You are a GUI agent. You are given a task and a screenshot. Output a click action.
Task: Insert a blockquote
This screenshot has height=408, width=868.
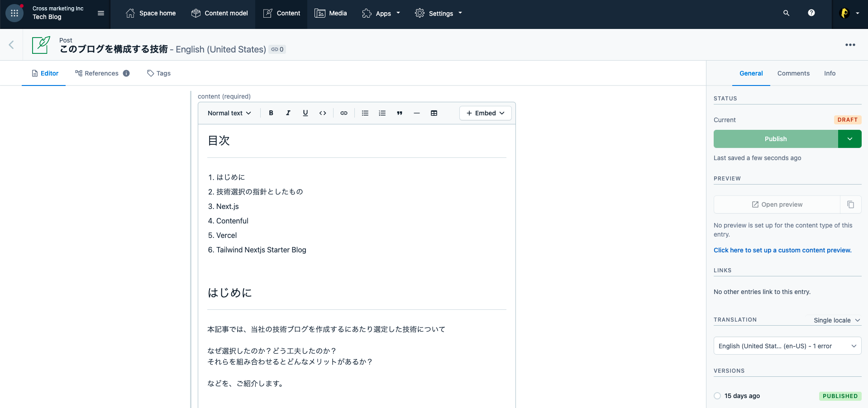(x=400, y=113)
